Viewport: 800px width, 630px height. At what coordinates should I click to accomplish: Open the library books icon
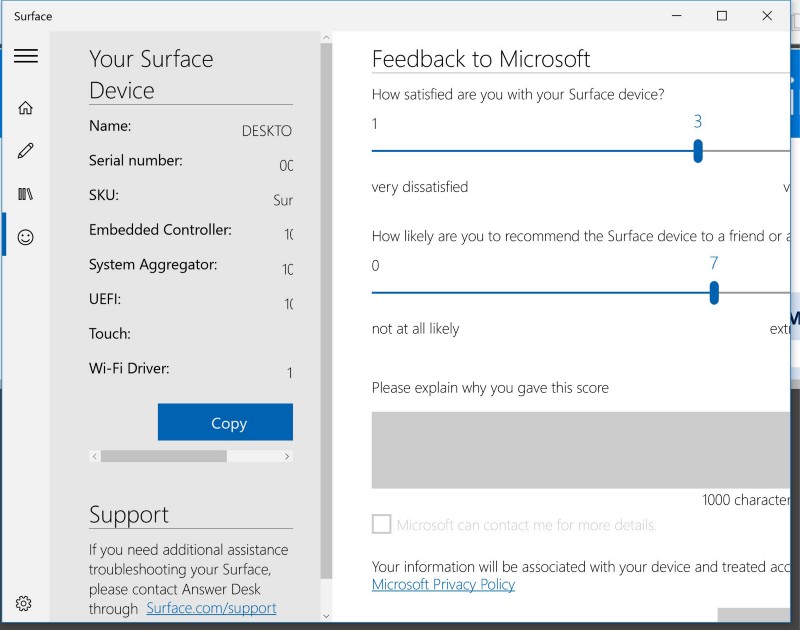(x=26, y=194)
